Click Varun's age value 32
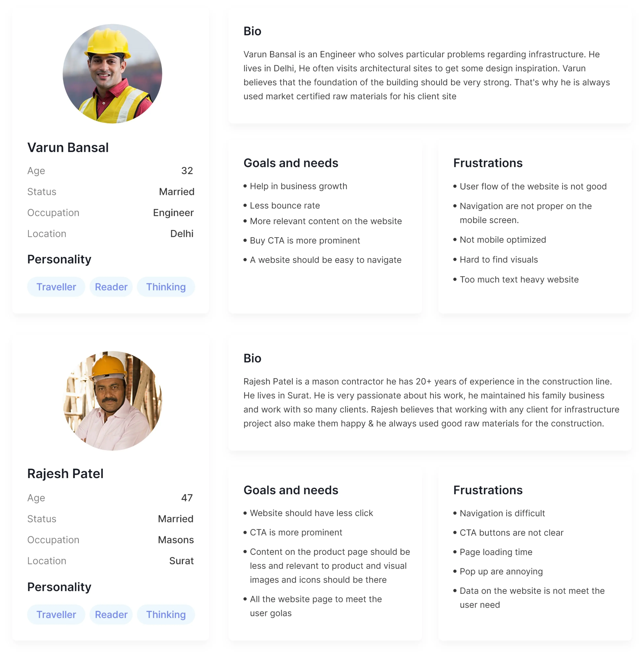This screenshot has height=657, width=644. click(x=187, y=171)
